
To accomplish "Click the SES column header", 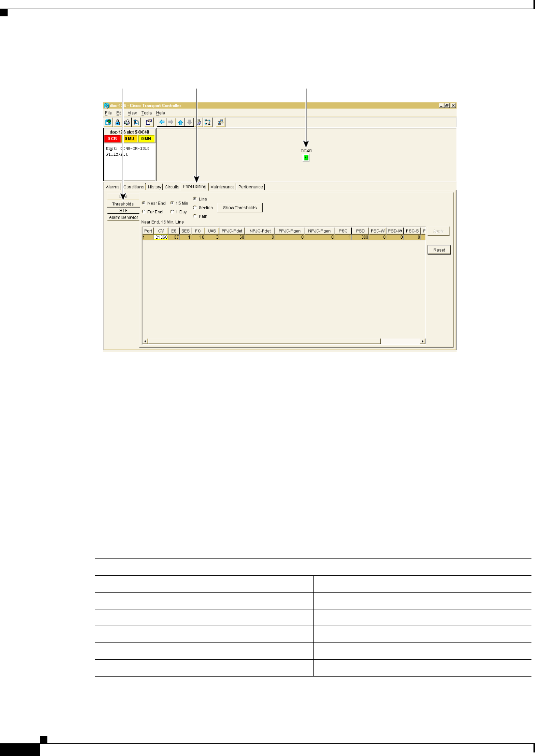I will [185, 231].
